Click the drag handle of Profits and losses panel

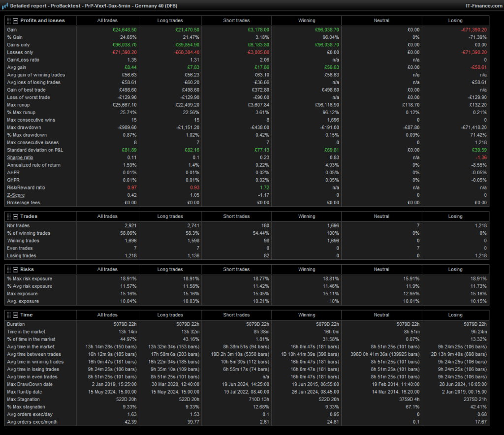point(9,20)
